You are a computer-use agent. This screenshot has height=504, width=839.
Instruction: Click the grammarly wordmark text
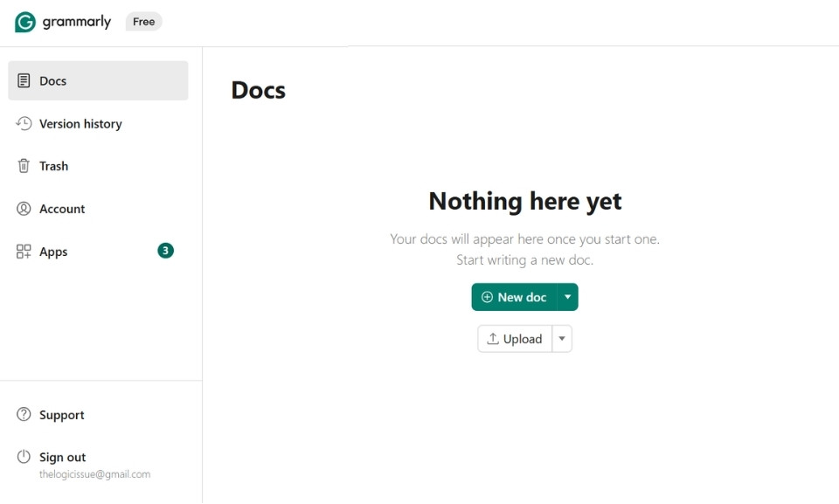tap(77, 22)
